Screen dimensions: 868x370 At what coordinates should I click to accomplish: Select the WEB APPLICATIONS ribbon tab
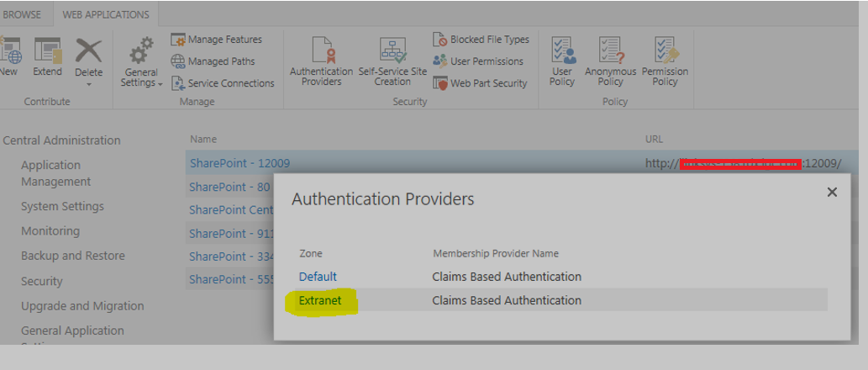click(106, 15)
